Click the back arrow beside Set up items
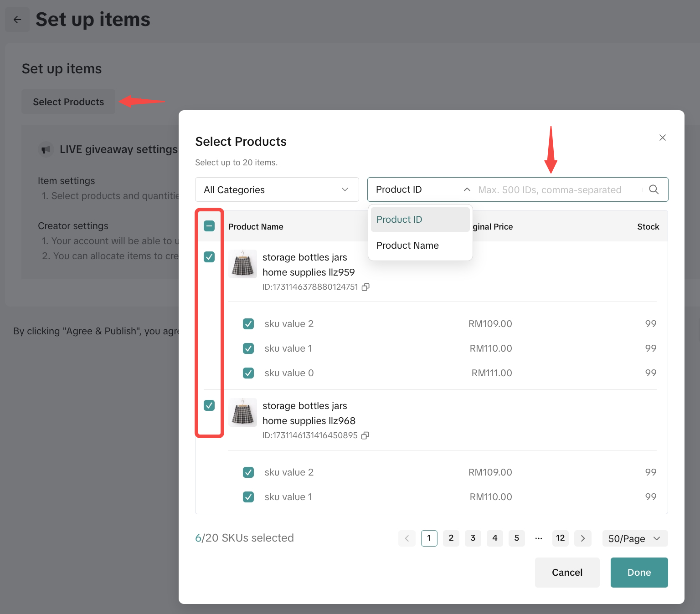Viewport: 700px width, 614px height. [x=17, y=20]
